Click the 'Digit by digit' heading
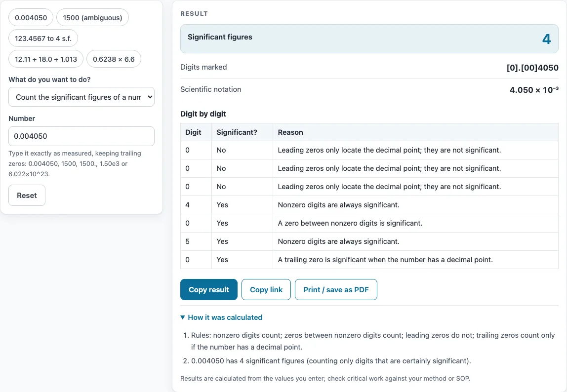The image size is (567, 392). tap(203, 114)
